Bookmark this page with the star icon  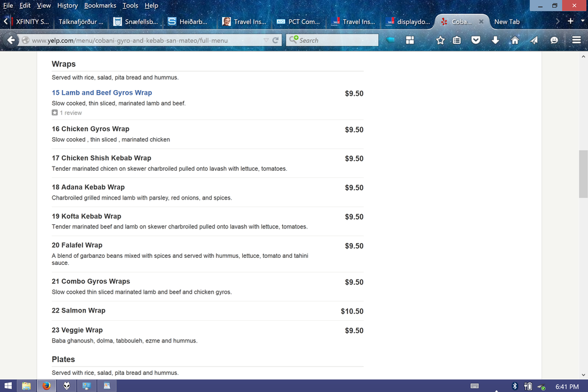tap(440, 40)
